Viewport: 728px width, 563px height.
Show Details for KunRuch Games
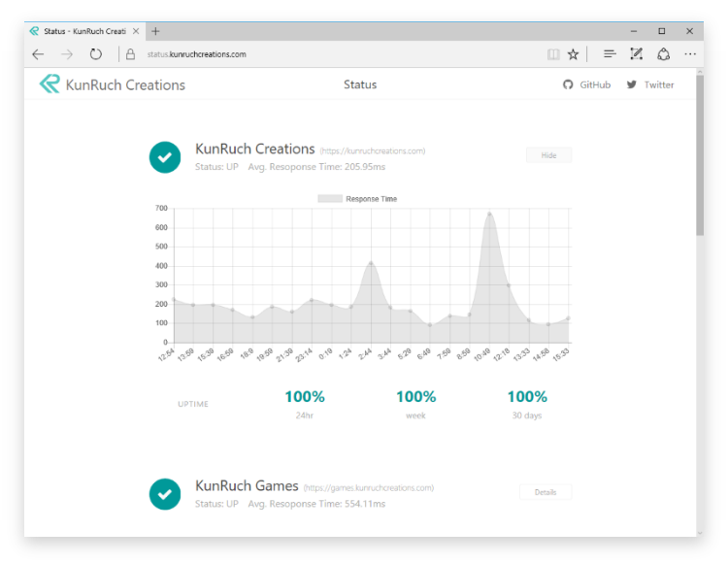(x=546, y=492)
